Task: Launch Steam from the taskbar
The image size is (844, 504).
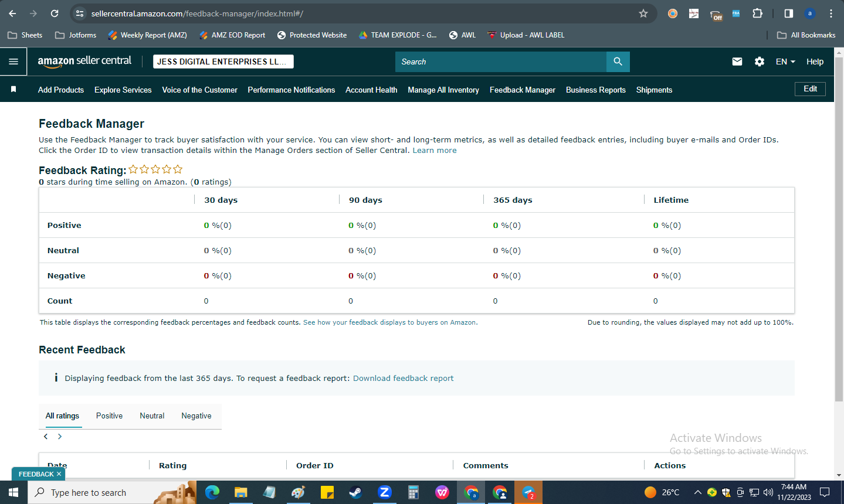Action: (355, 492)
